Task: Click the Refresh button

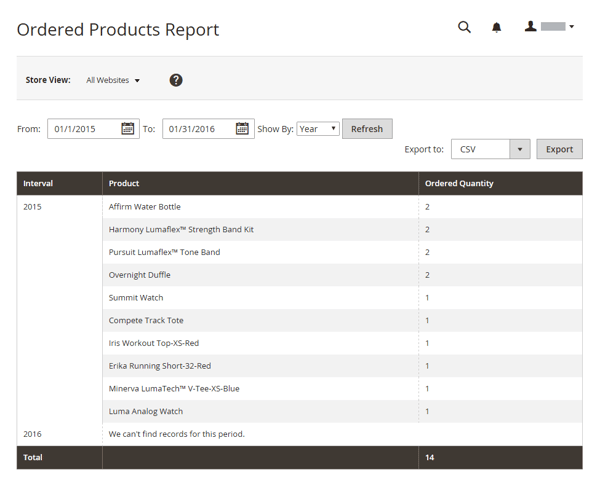Action: pos(367,129)
